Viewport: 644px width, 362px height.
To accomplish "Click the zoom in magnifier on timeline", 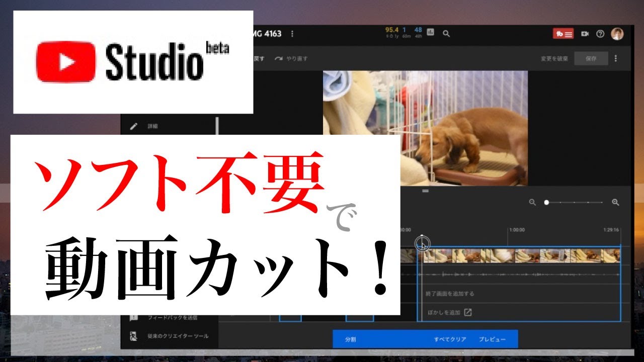I will 615,202.
